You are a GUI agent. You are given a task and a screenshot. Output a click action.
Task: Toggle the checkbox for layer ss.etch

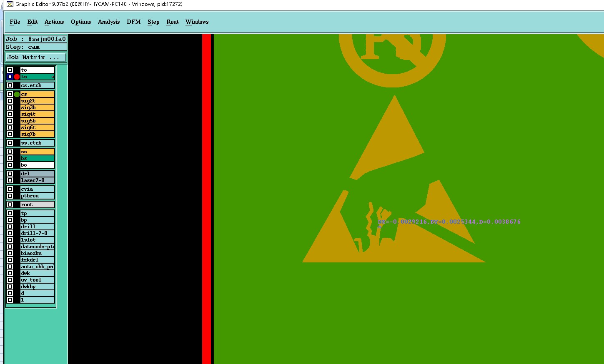pos(10,143)
